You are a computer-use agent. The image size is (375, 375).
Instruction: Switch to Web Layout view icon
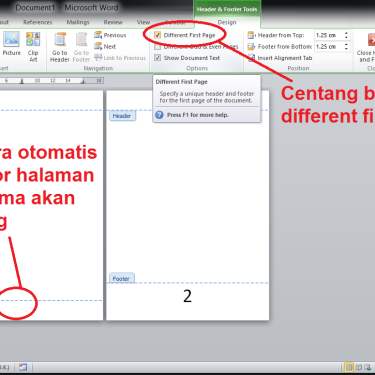point(368,367)
